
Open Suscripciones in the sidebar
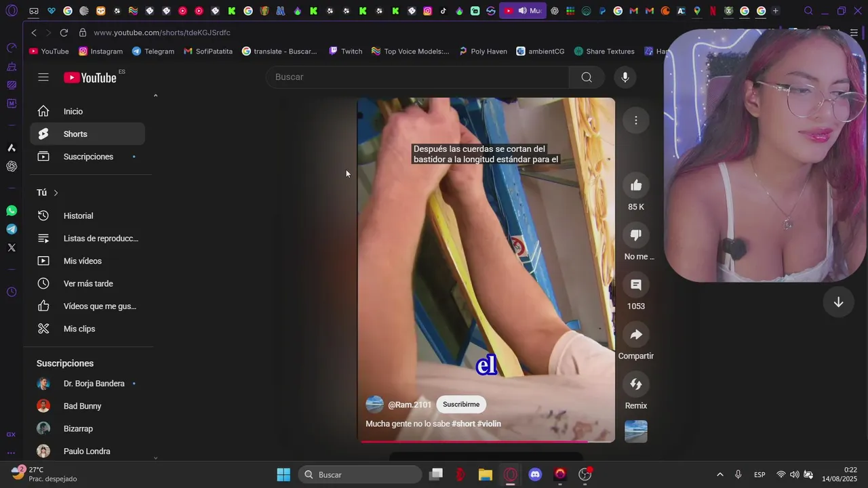click(87, 157)
